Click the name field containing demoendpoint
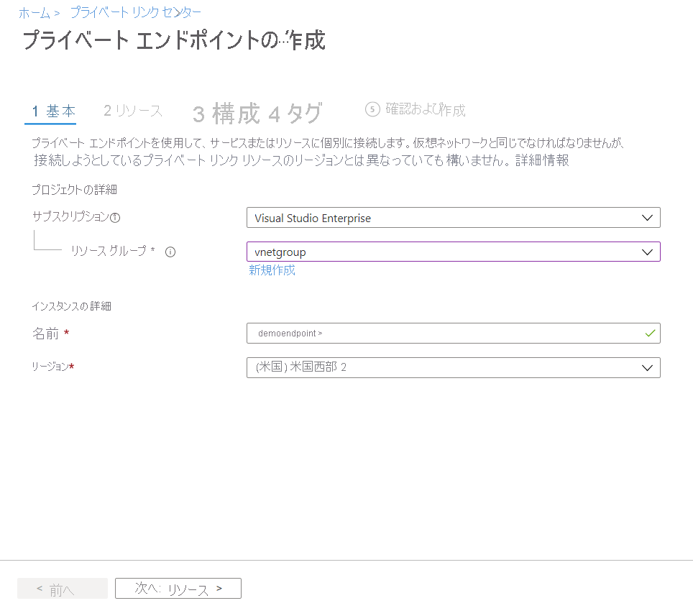The width and height of the screenshot is (693, 616). point(453,334)
